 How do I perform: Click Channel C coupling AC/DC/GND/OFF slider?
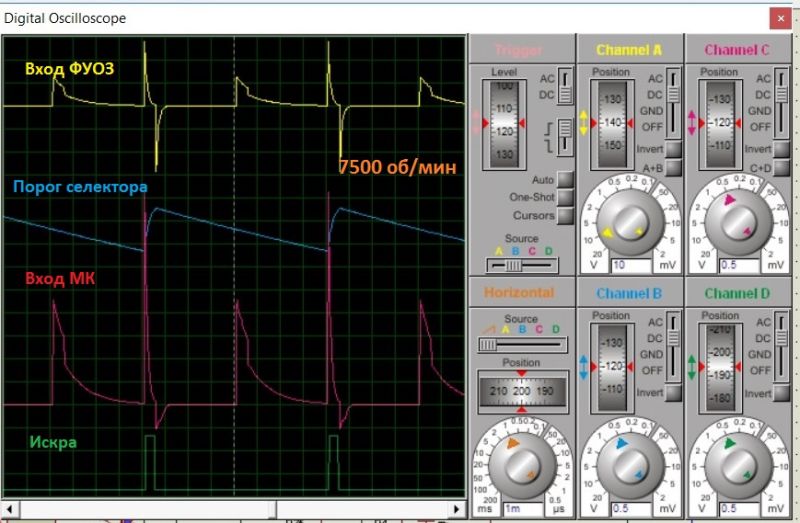[x=782, y=103]
